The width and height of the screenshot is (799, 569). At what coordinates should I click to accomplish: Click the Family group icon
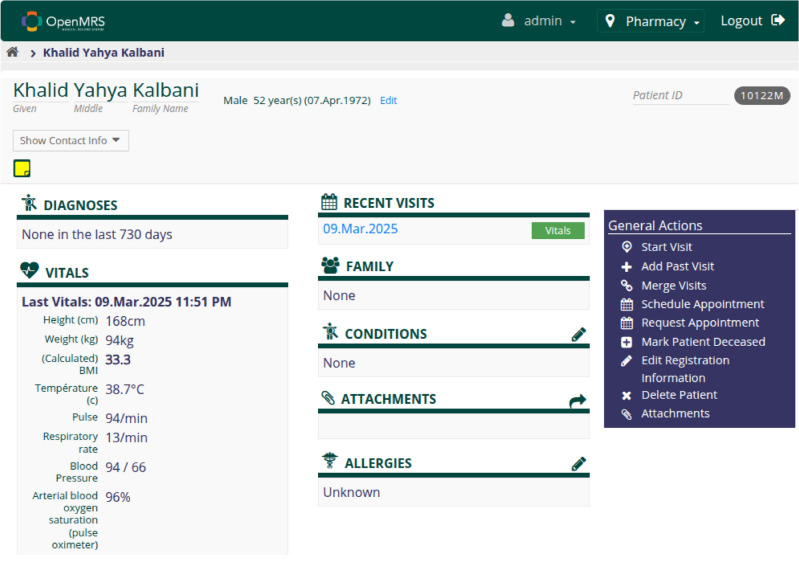[x=330, y=265]
